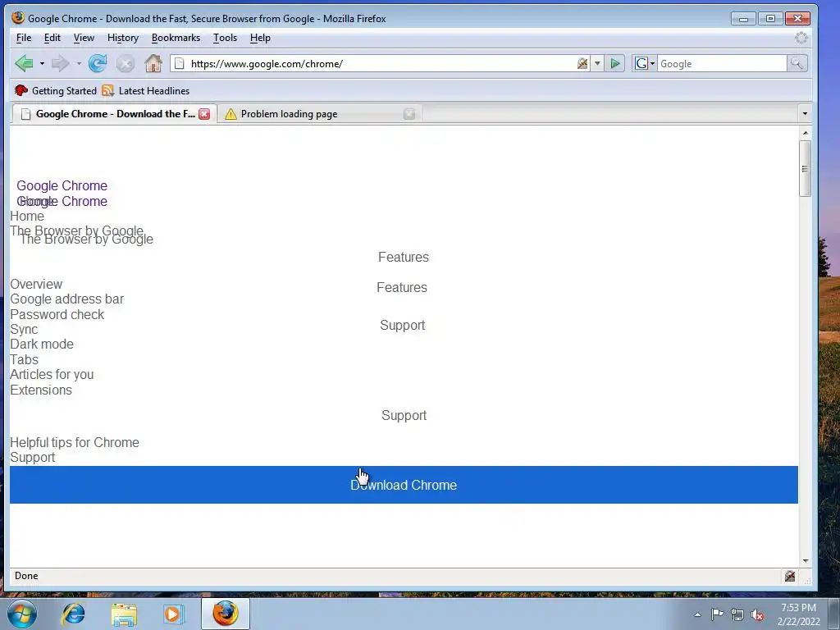Select the Google Chrome - Download tab
The width and height of the screenshot is (840, 630).
coord(113,113)
